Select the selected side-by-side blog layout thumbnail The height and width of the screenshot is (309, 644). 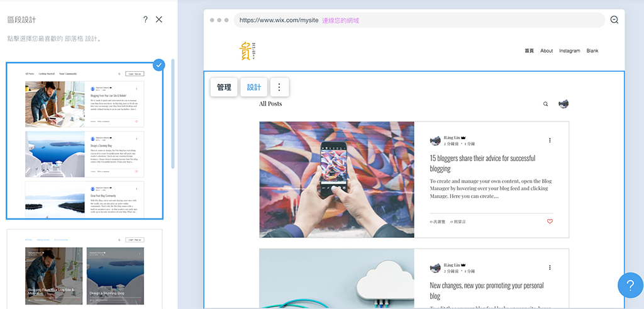(x=85, y=140)
